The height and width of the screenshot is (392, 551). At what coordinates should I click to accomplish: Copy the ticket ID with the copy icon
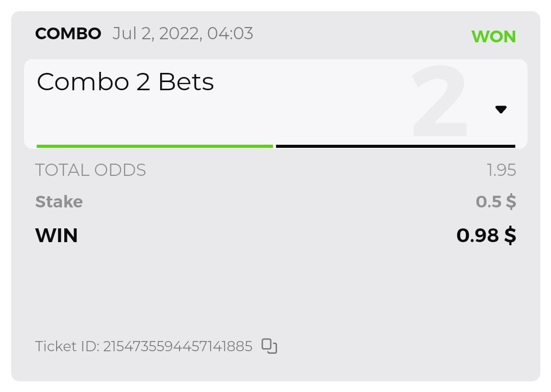[x=269, y=346]
